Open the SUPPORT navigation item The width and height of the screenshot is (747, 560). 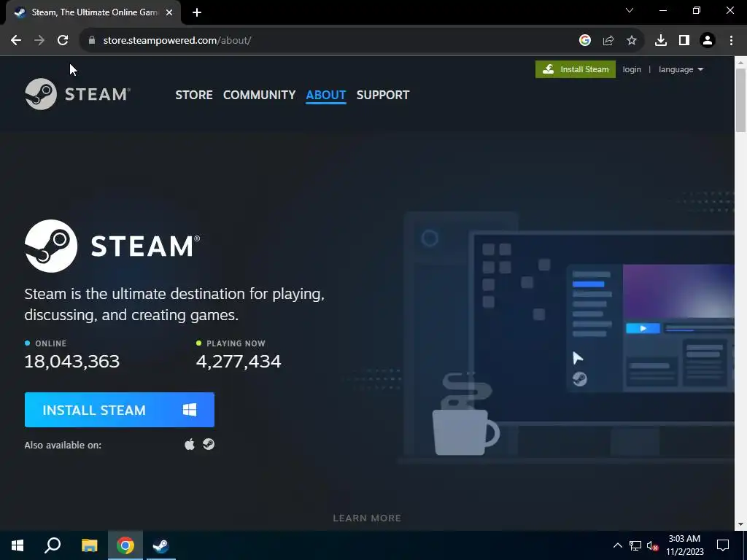382,95
